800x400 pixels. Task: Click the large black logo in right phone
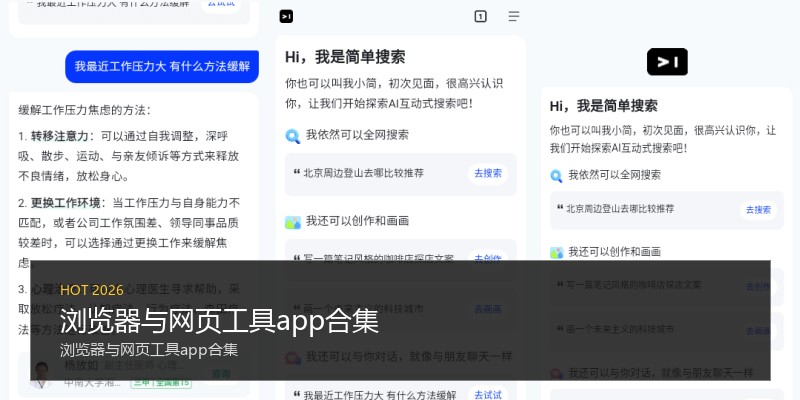(x=667, y=62)
